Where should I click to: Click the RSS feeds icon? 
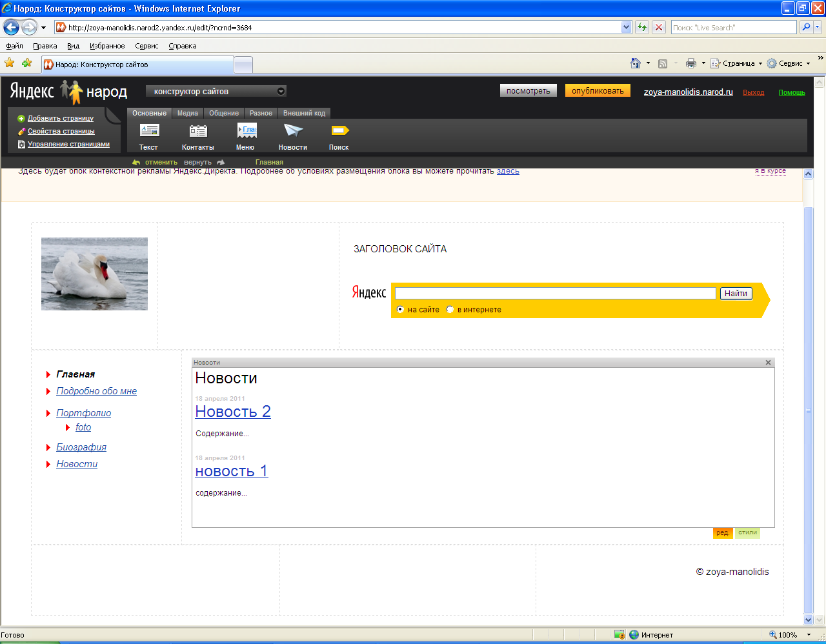pyautogui.click(x=663, y=63)
